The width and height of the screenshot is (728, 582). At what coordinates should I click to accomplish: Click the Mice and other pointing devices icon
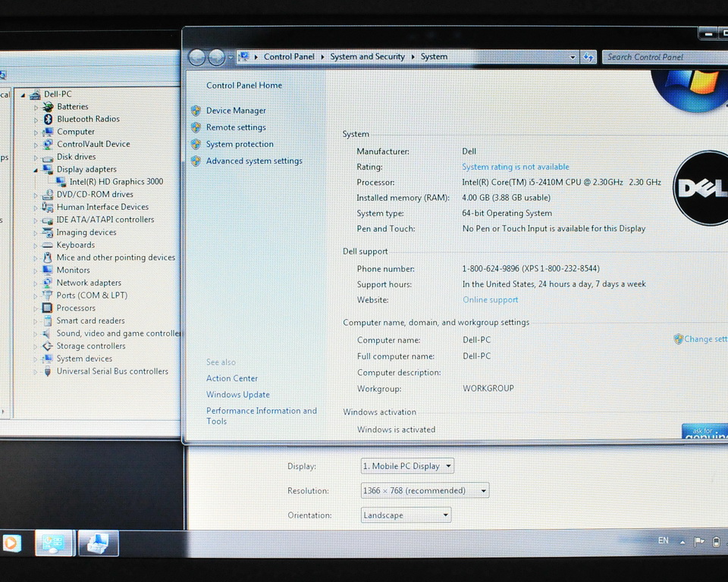point(47,258)
